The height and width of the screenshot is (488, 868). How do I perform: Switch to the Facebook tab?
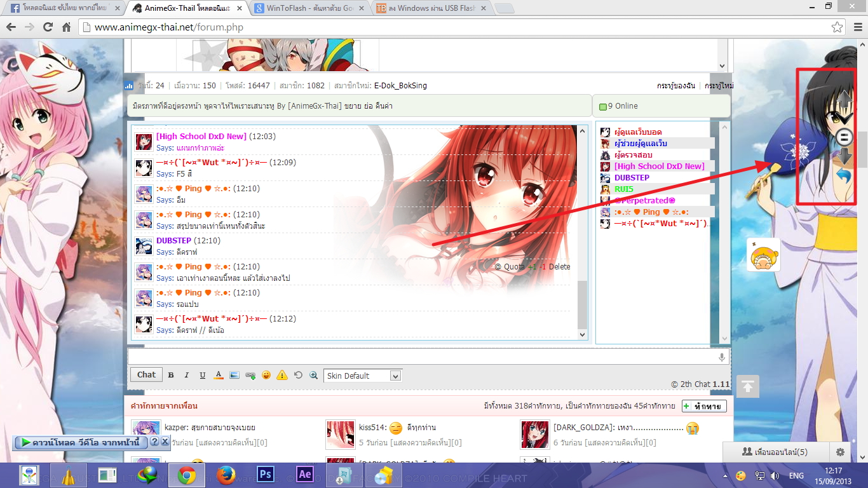click(64, 8)
